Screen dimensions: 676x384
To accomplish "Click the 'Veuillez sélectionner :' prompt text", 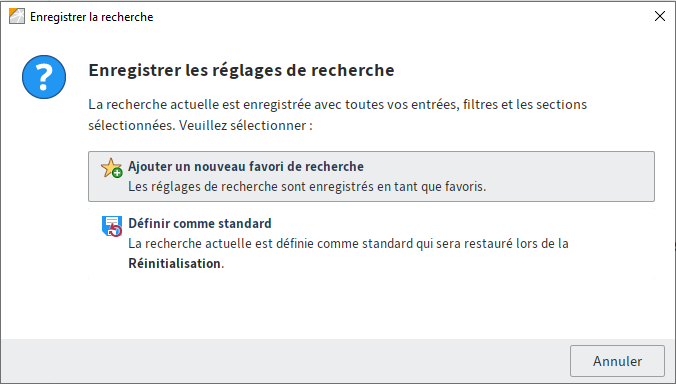I will point(246,125).
